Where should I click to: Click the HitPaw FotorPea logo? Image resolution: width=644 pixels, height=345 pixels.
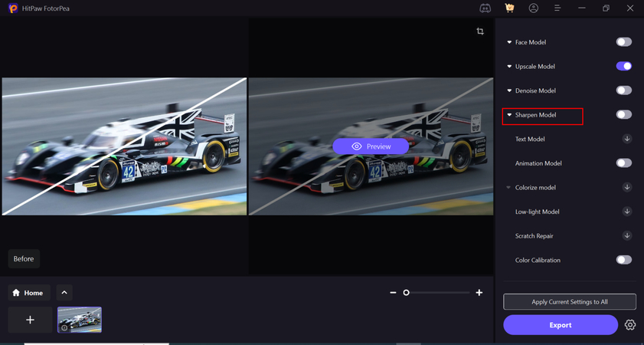[14, 8]
